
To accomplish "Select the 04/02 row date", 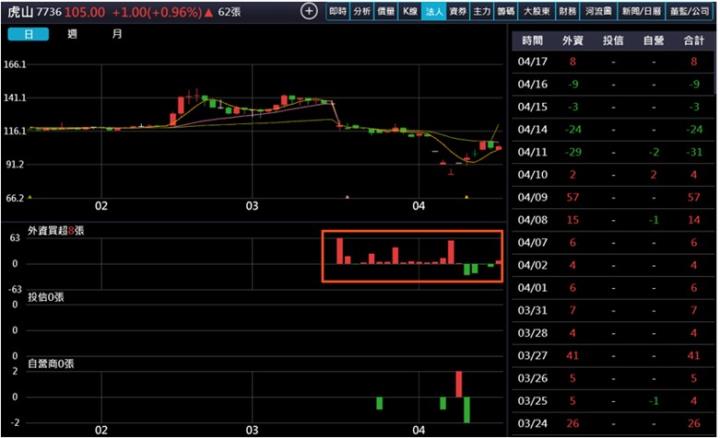I will pyautogui.click(x=533, y=265).
